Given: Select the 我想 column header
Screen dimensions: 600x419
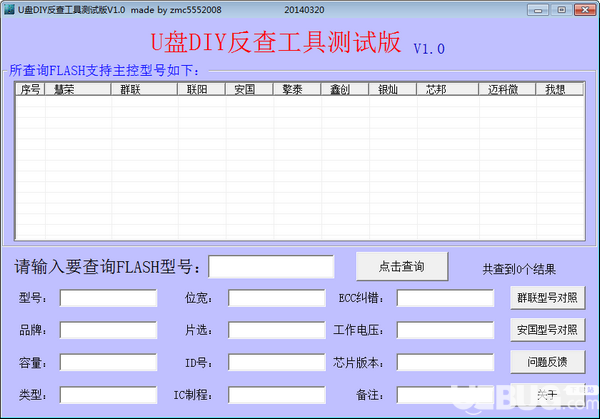Looking at the screenshot, I should click(560, 89).
